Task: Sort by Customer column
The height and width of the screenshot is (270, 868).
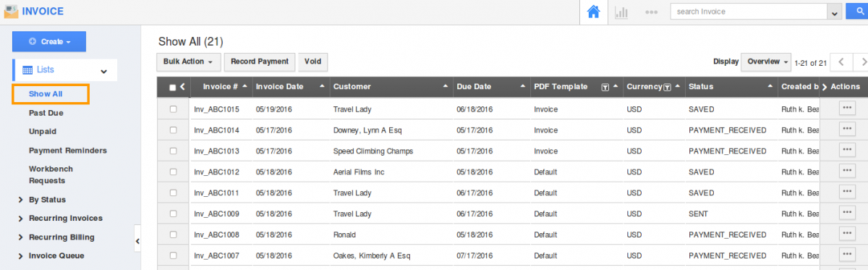Action: 445,86
